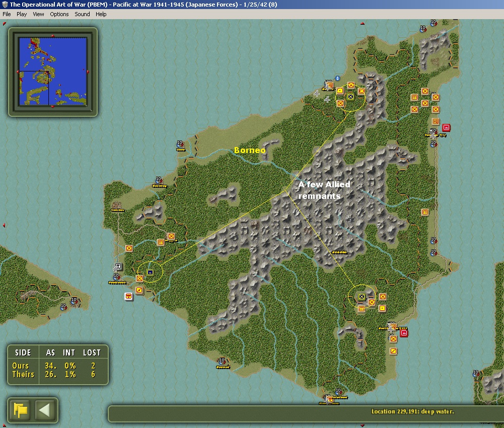Select the artillery dot unit in southeast cluster
This screenshot has width=504, height=428.
tap(382, 308)
